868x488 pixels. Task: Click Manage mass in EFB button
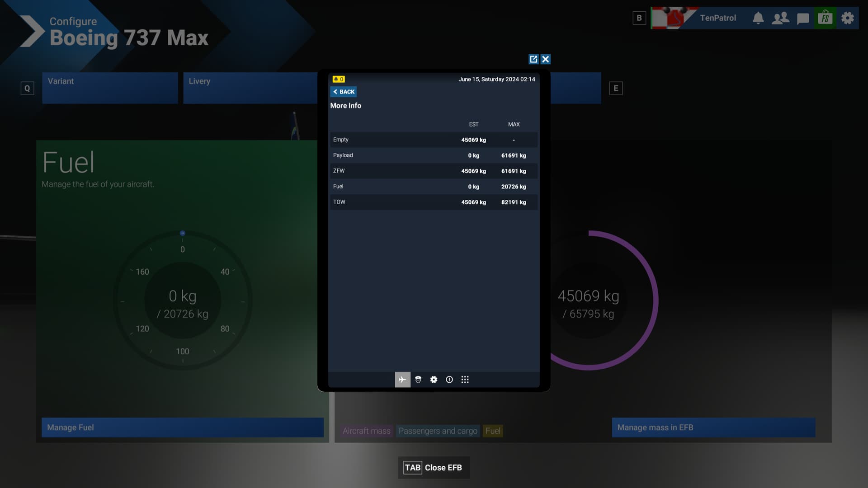click(x=713, y=427)
